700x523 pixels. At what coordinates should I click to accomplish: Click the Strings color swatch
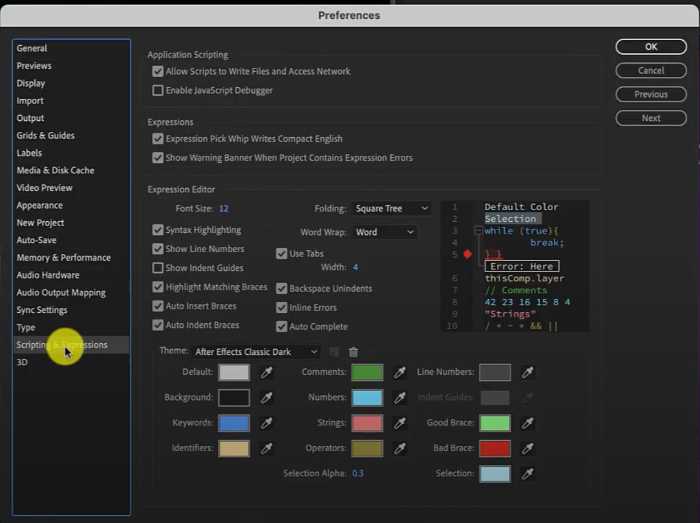click(367, 423)
